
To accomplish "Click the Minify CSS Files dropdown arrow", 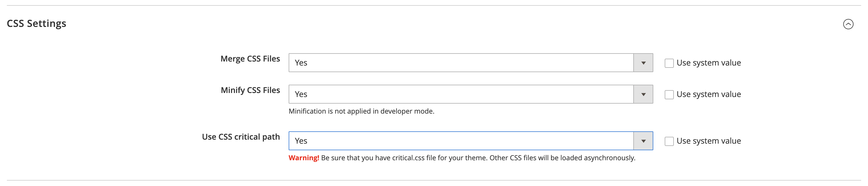I will [643, 94].
